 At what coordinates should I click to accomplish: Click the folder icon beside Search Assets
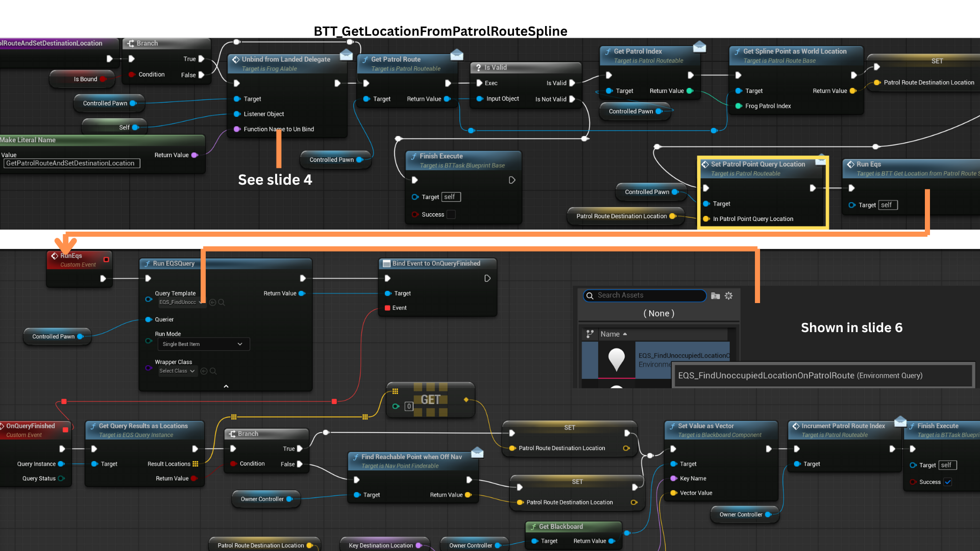click(x=715, y=296)
